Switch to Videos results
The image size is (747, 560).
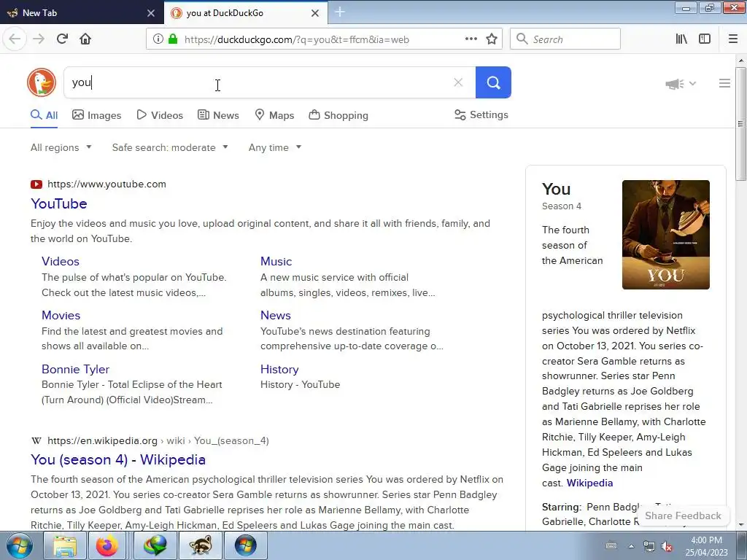[x=160, y=115]
